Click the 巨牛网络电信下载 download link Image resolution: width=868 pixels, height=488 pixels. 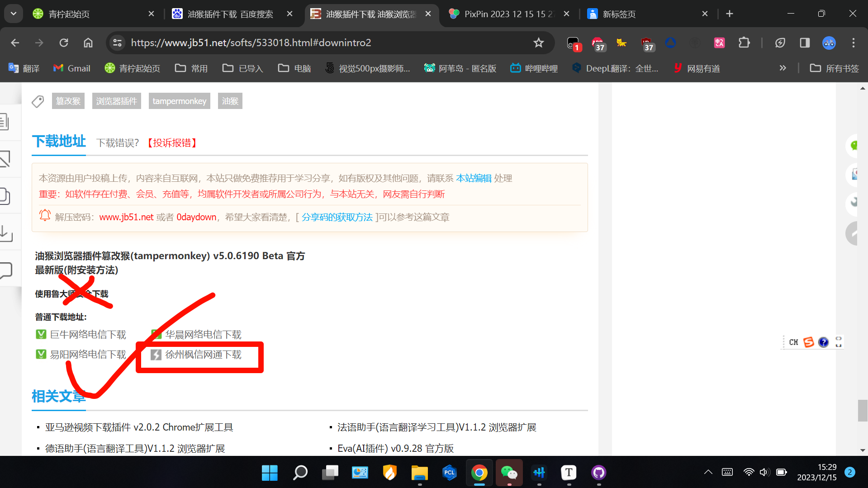point(88,335)
